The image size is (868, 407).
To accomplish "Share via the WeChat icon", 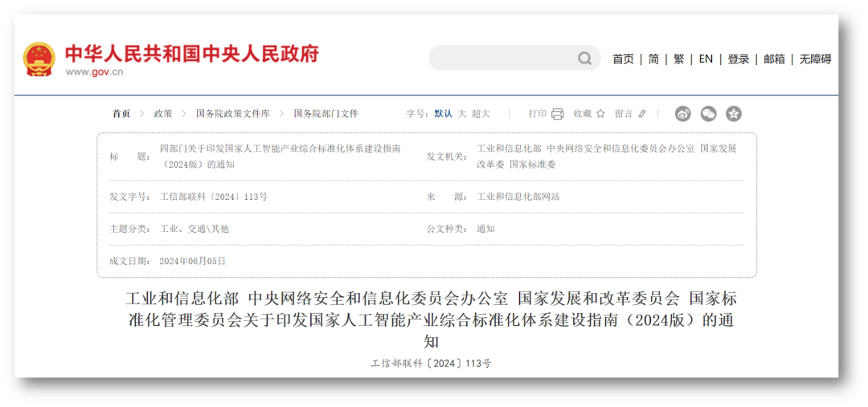I will [708, 114].
